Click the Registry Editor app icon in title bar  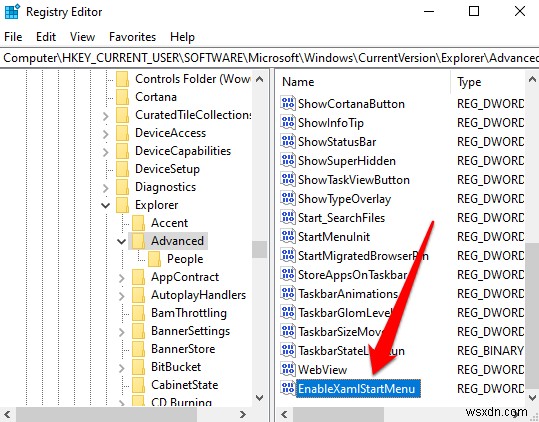pos(13,11)
